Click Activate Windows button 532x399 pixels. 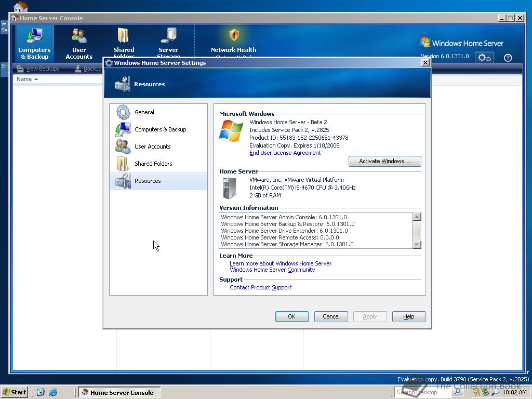[385, 161]
